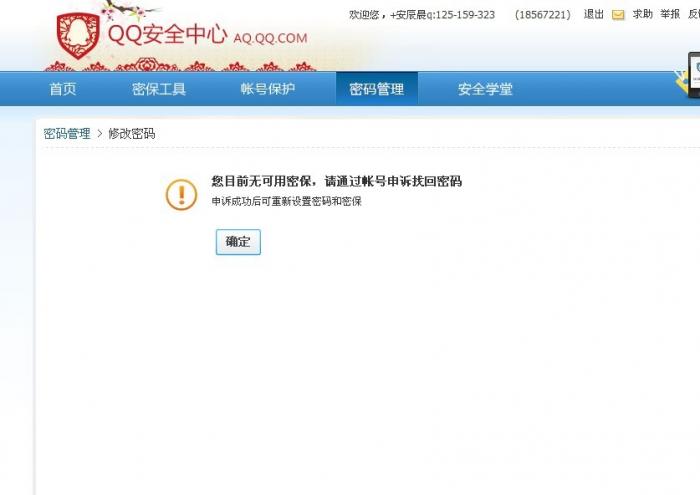Viewport: 700px width, 495px height.
Task: Click the QQ安全中心 title text
Action: (x=167, y=33)
